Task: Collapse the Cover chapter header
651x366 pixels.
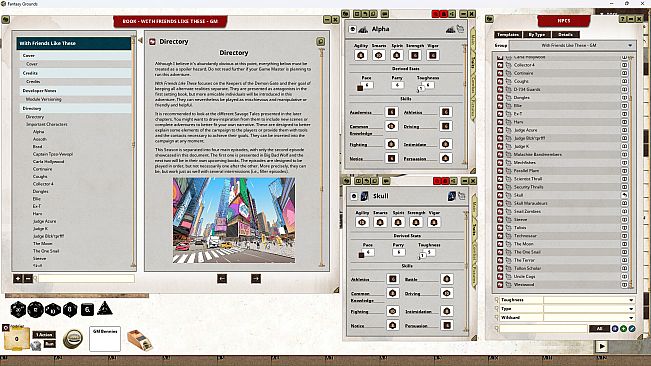Action: click(75, 55)
